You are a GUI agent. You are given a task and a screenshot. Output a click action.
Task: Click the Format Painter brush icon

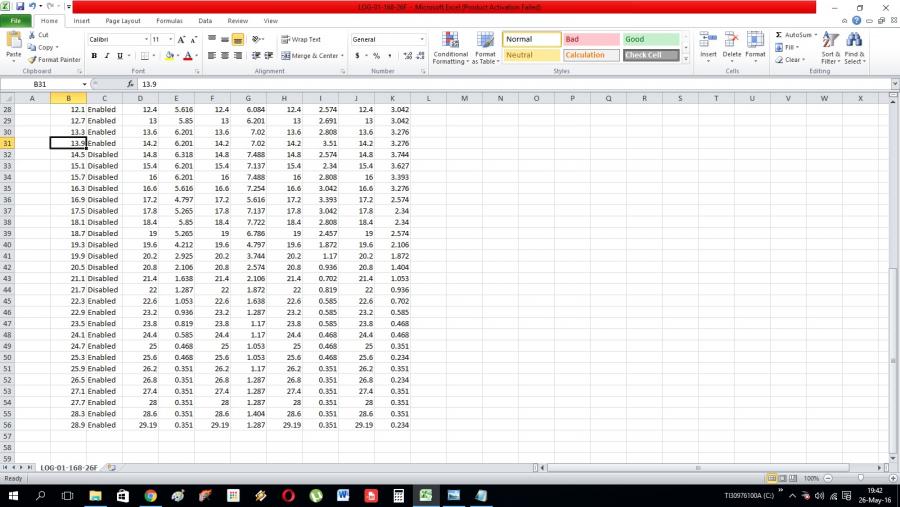click(x=32, y=60)
